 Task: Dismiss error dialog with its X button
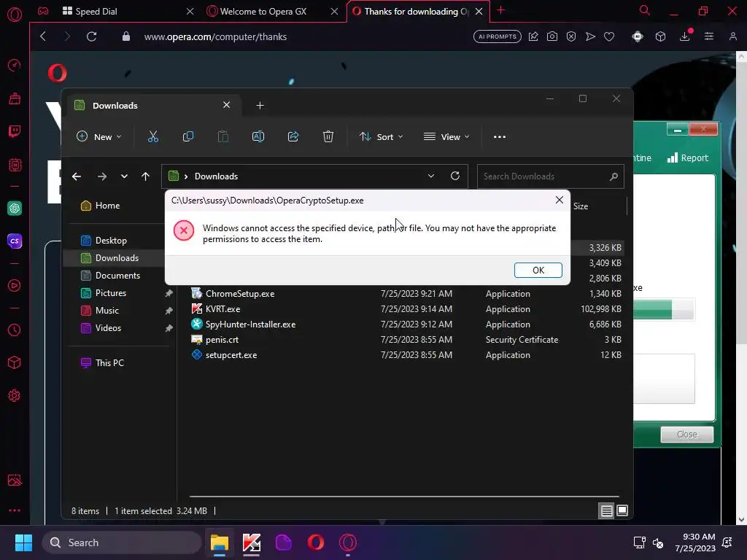(560, 200)
